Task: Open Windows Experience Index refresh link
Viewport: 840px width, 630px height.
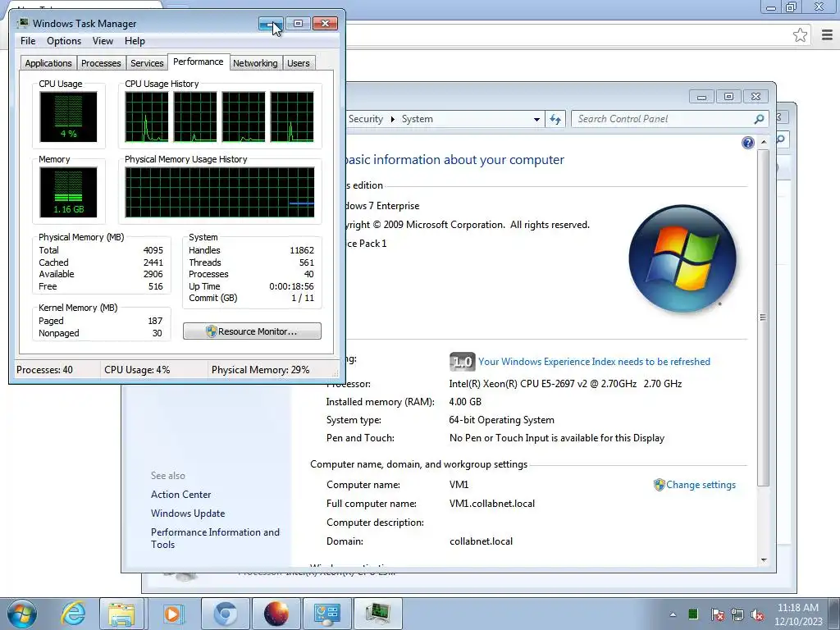Action: click(x=594, y=362)
